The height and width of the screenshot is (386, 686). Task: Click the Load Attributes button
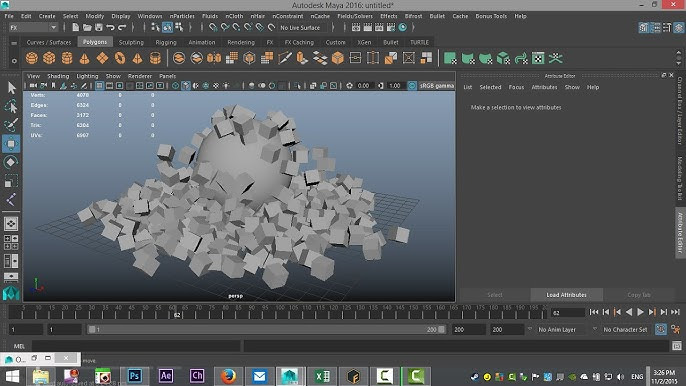pos(567,295)
